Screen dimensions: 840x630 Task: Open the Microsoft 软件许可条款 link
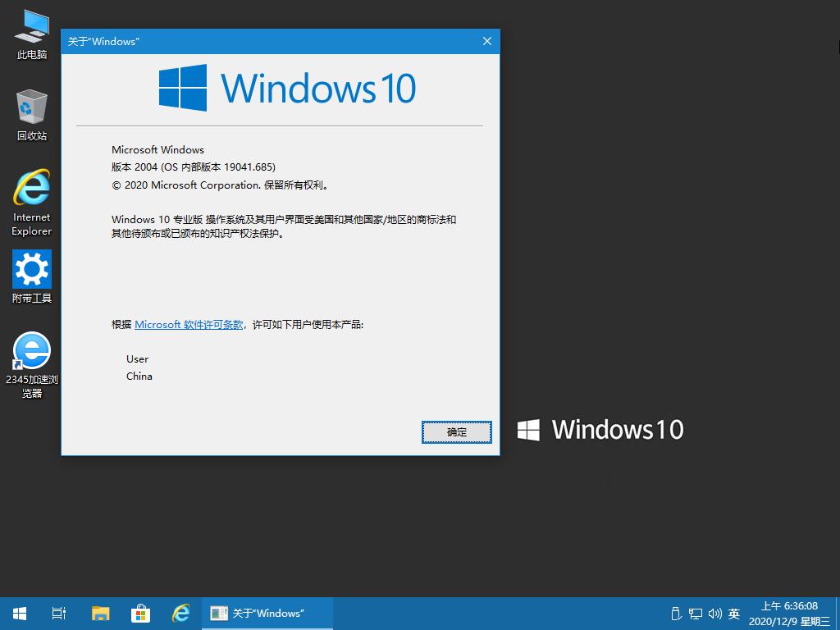(189, 325)
